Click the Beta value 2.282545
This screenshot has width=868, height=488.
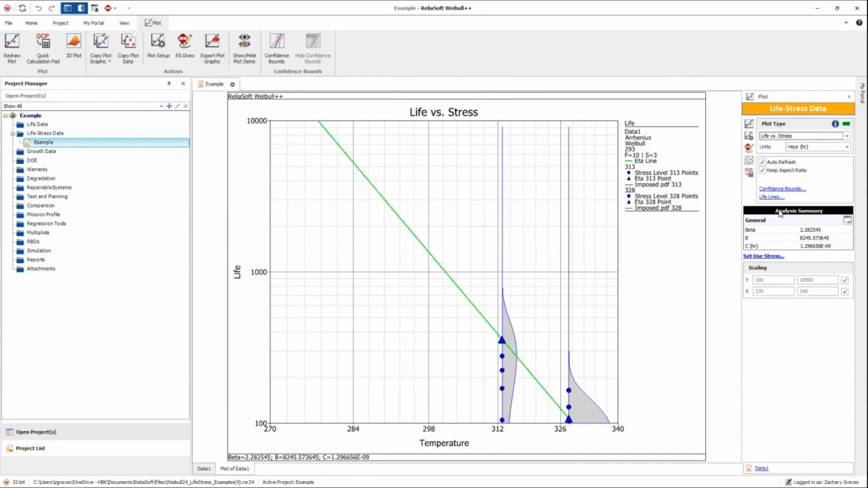click(x=810, y=230)
